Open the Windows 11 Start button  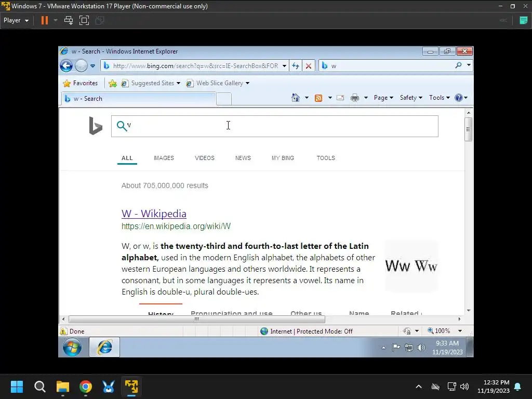click(17, 387)
